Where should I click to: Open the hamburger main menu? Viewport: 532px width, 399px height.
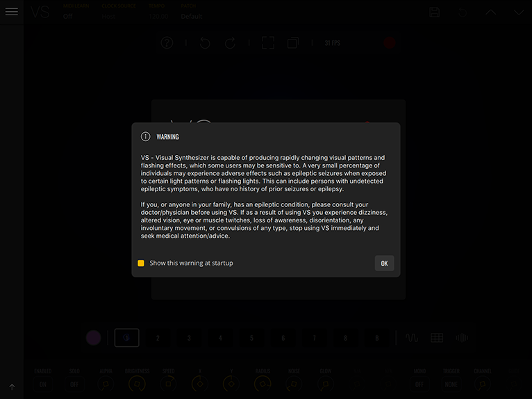(12, 12)
